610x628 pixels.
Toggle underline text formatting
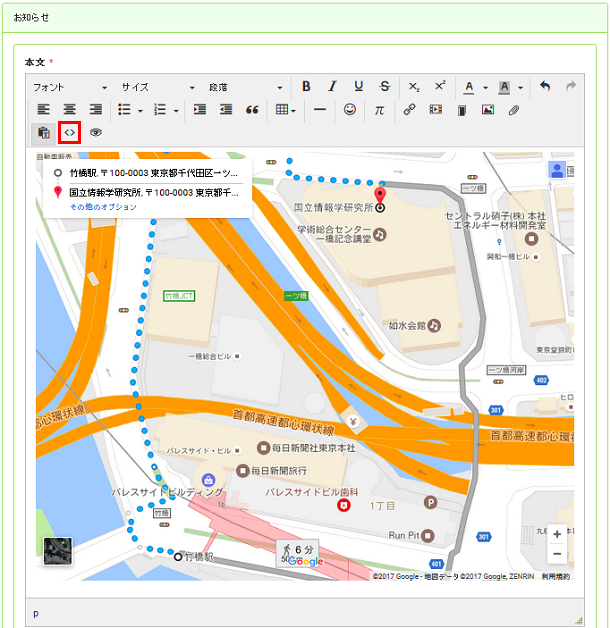358,87
